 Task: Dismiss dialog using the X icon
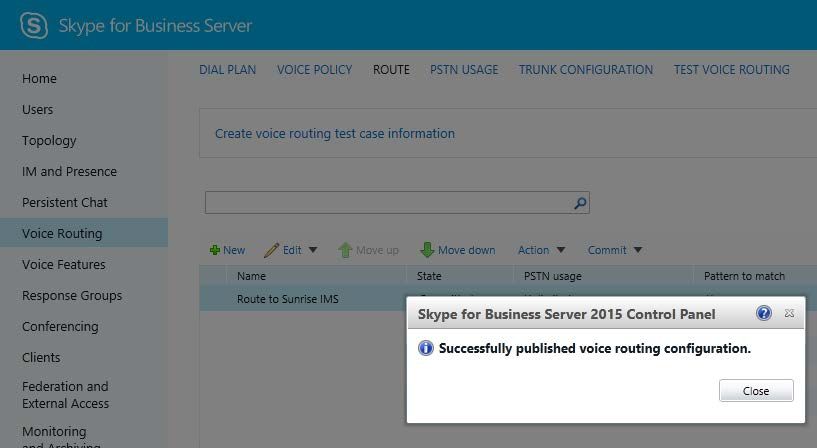pos(789,313)
